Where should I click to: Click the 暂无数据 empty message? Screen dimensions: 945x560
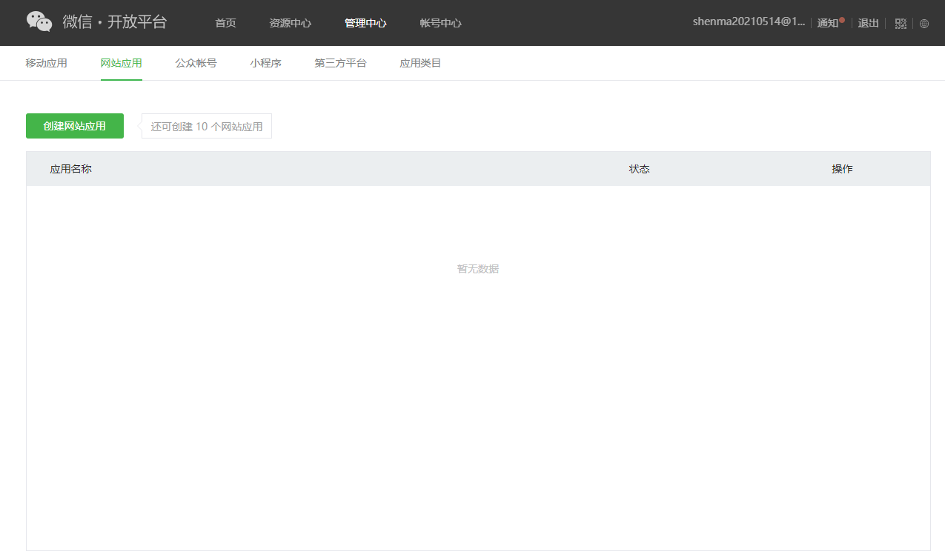(478, 269)
